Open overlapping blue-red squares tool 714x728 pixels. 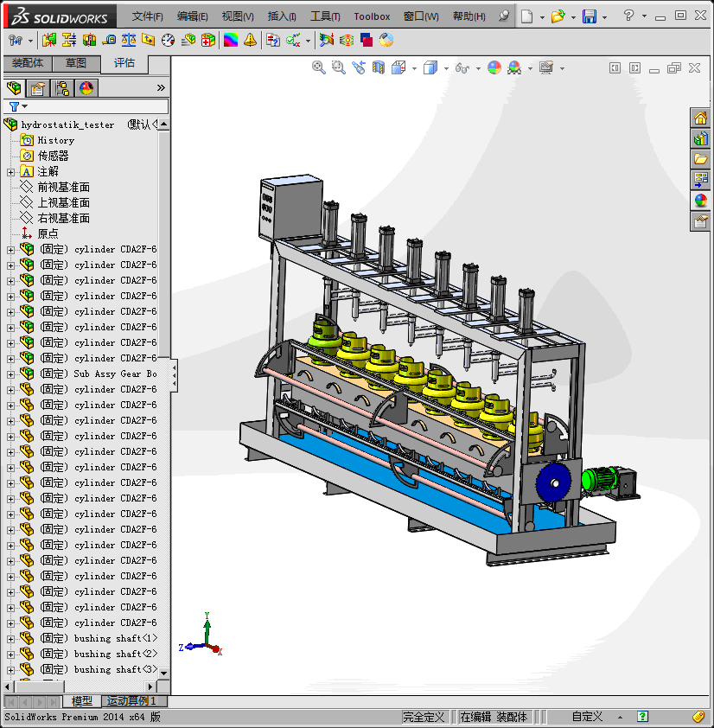pyautogui.click(x=367, y=41)
